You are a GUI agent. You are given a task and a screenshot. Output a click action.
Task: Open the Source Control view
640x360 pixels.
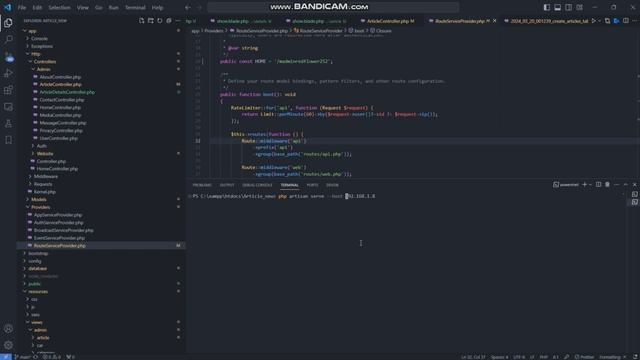click(8, 56)
